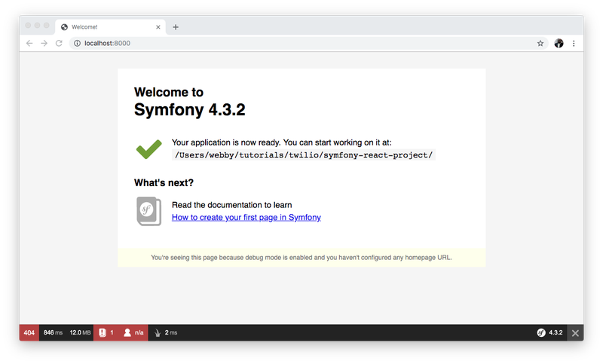The width and height of the screenshot is (603, 364).
Task: Click the 404 status in debug toolbar
Action: pos(29,332)
